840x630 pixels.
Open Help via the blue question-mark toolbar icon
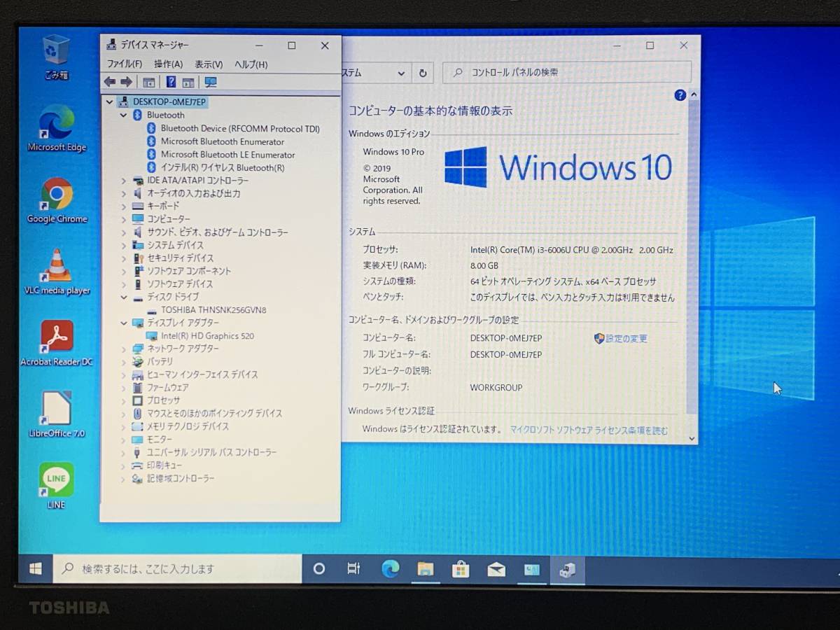(x=171, y=82)
